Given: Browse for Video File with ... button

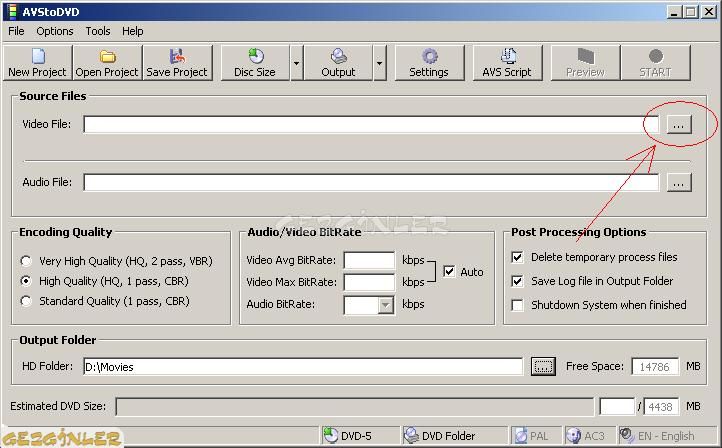Looking at the screenshot, I should point(679,124).
